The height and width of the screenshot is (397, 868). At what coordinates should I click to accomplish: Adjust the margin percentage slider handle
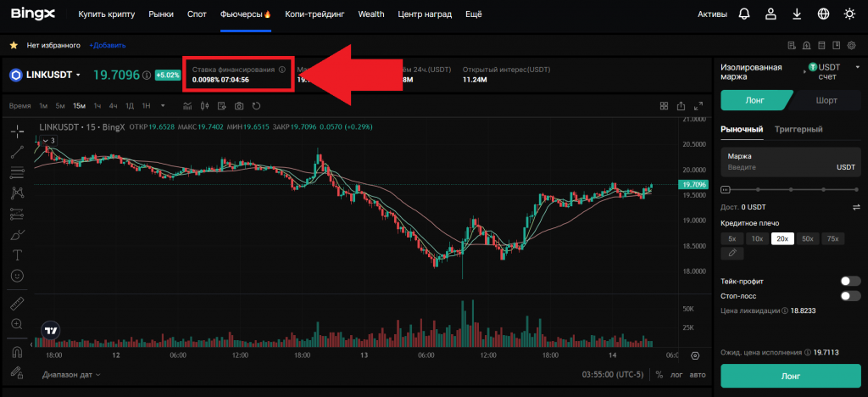(725, 190)
